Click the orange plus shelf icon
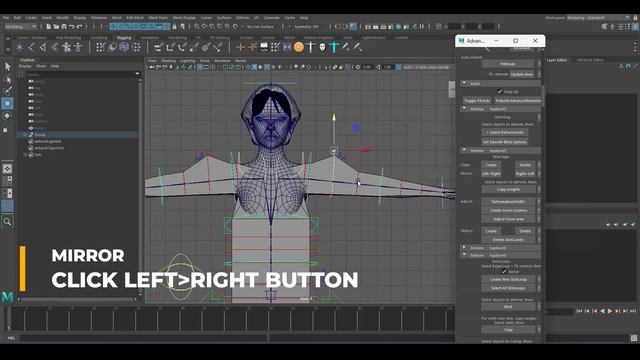 (x=240, y=47)
